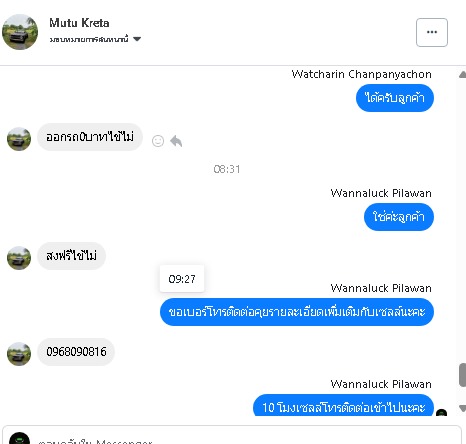
Task: Click the scrollbar up arrow
Action: point(462,75)
